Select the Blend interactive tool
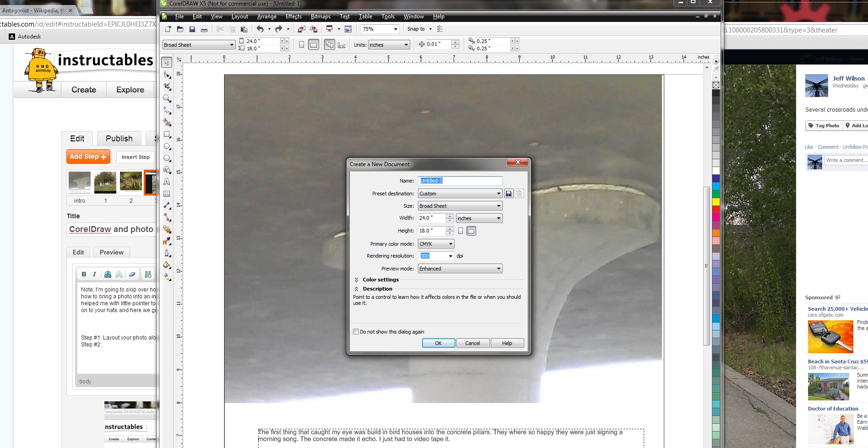868x448 pixels. point(167,229)
